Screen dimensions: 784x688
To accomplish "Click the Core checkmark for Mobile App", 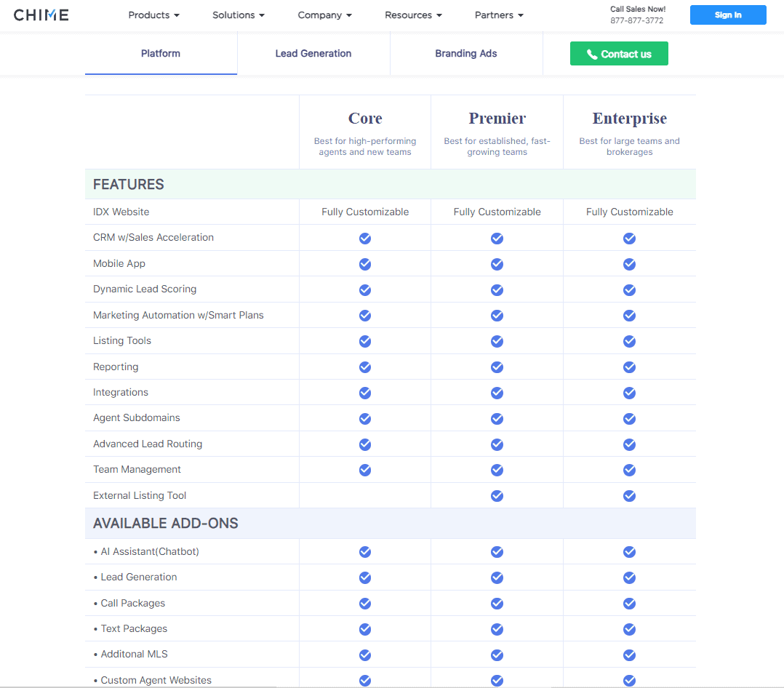I will coord(364,264).
